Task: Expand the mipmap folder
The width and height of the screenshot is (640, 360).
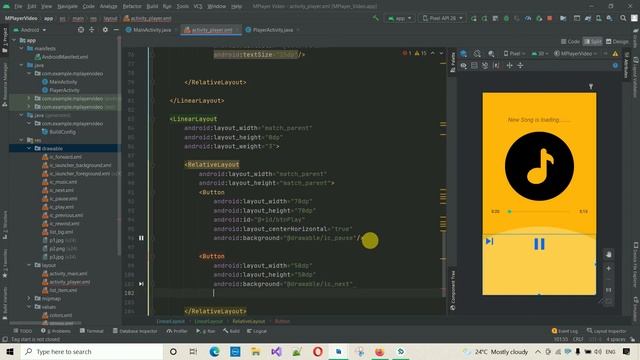Action: 29,298
